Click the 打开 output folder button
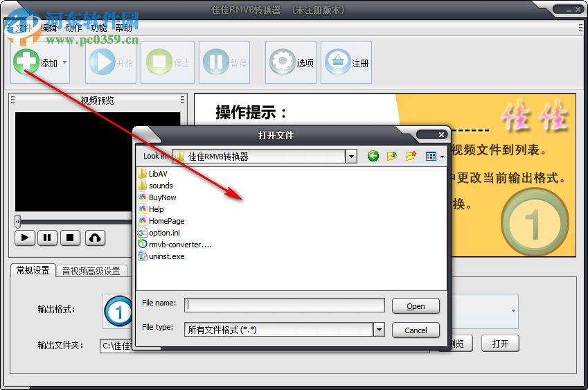Viewport: 588px width, 390px height. pyautogui.click(x=500, y=344)
